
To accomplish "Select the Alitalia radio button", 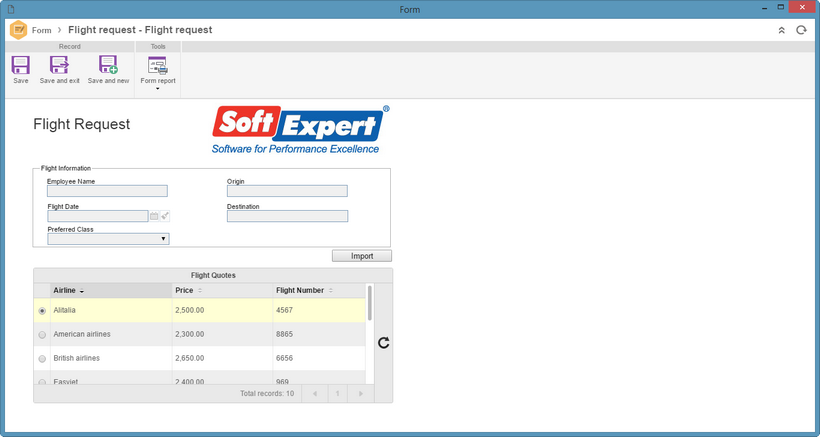I will coord(42,311).
